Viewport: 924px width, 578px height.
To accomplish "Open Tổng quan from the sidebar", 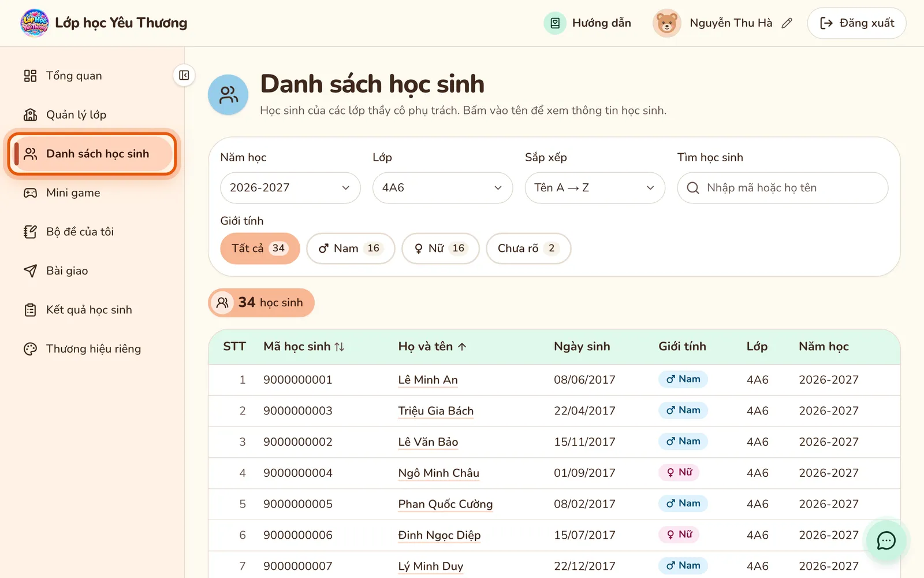I will pyautogui.click(x=74, y=76).
